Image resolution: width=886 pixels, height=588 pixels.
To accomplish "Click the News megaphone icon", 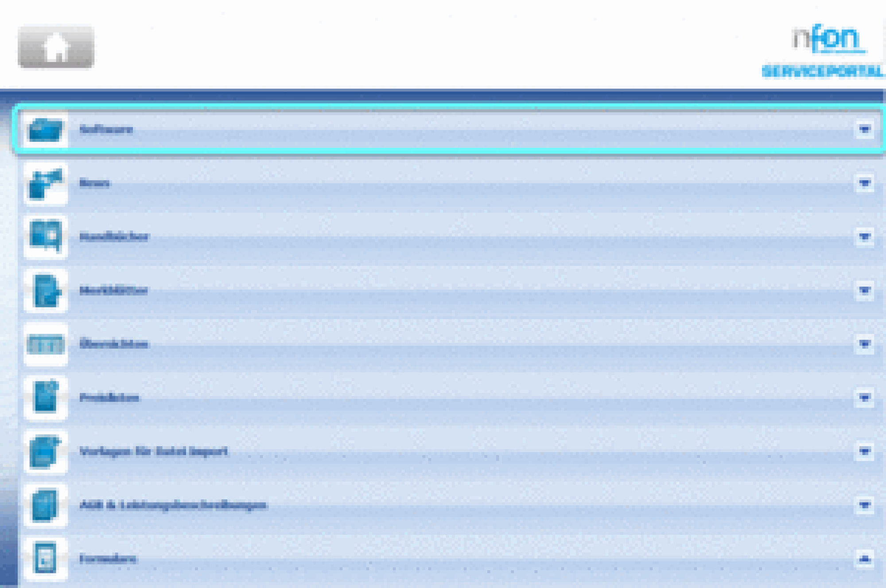I will tap(45, 183).
